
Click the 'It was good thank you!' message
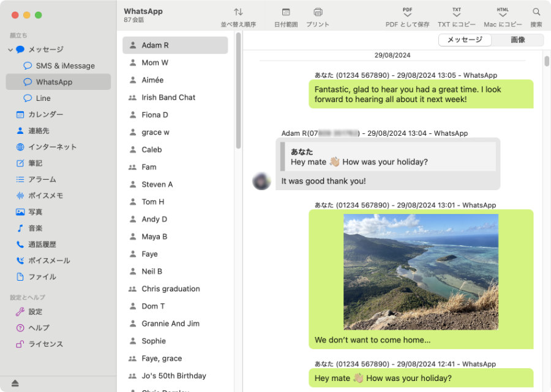tap(323, 181)
